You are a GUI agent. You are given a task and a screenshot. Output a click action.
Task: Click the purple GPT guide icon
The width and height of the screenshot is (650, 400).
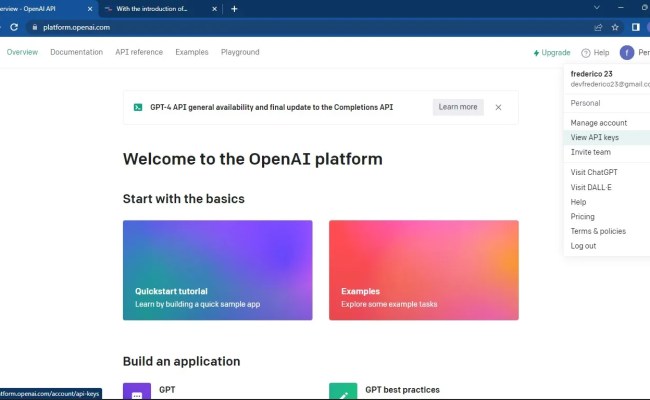coord(137,391)
